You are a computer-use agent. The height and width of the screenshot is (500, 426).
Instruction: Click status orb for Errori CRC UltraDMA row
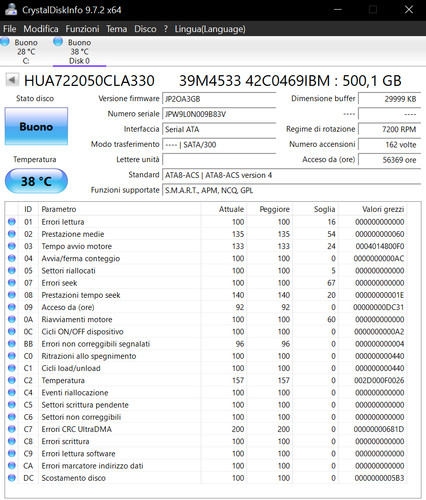point(12,429)
